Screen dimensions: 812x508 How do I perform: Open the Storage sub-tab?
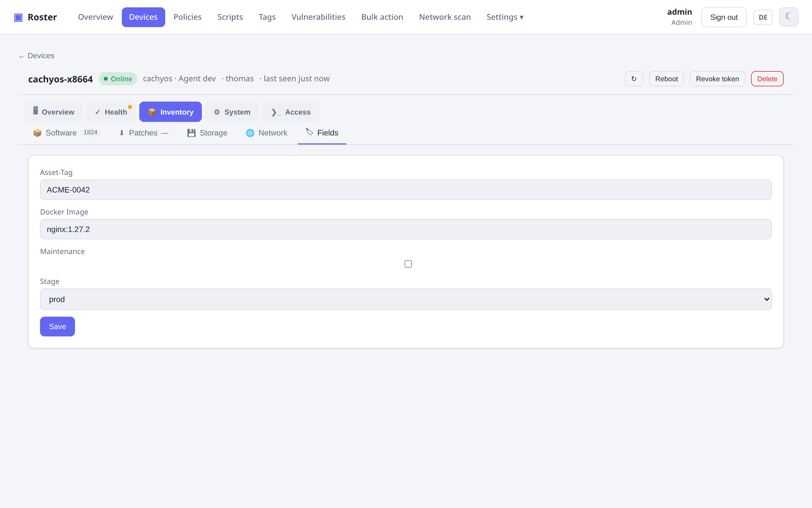coord(207,133)
